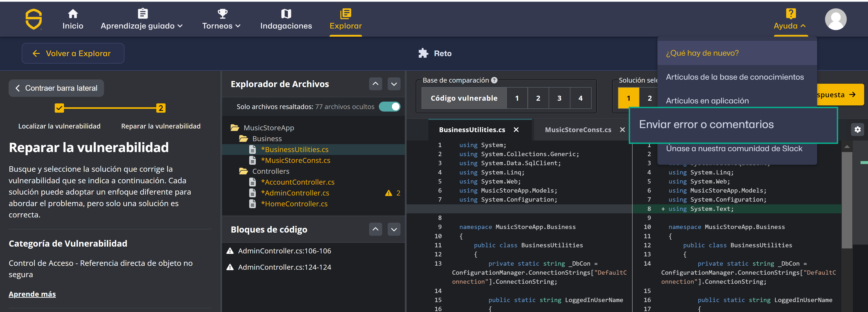Toggle Solo archivos resaltados switch
Viewport: 868px width, 312px height.
(389, 107)
